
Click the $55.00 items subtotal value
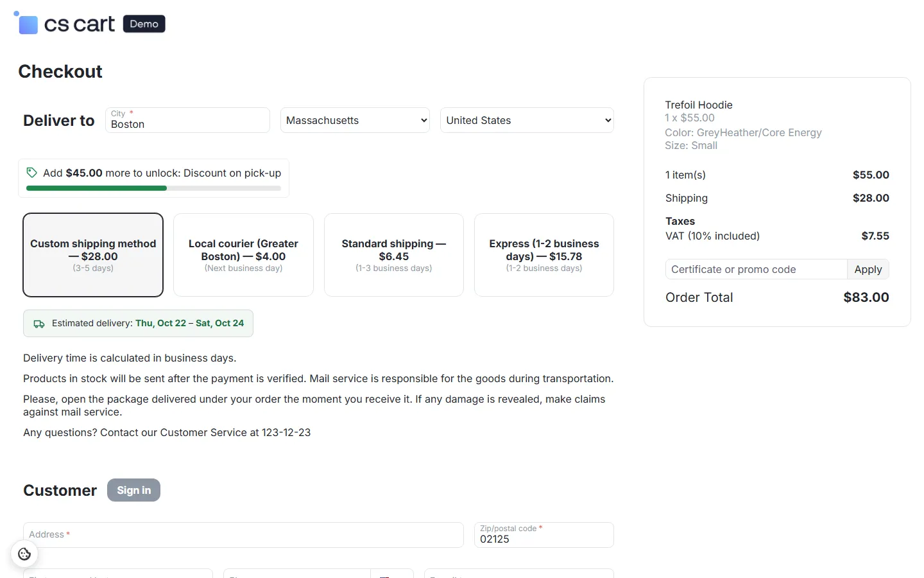point(871,175)
